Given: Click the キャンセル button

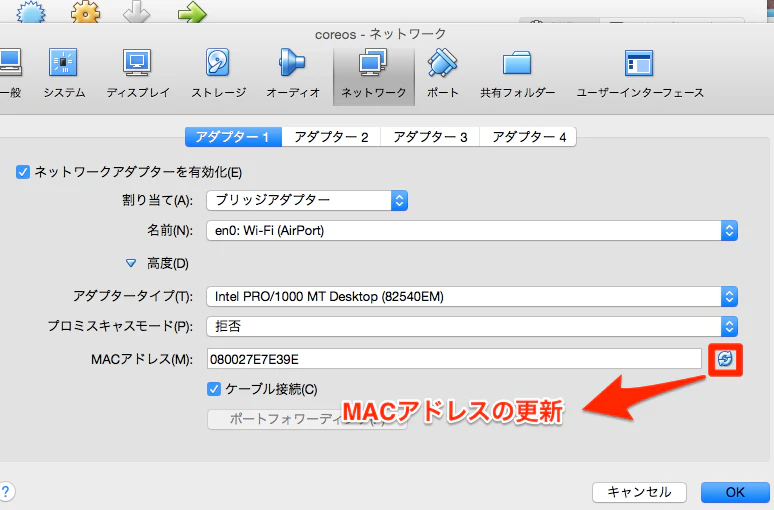Looking at the screenshot, I should coord(639,492).
